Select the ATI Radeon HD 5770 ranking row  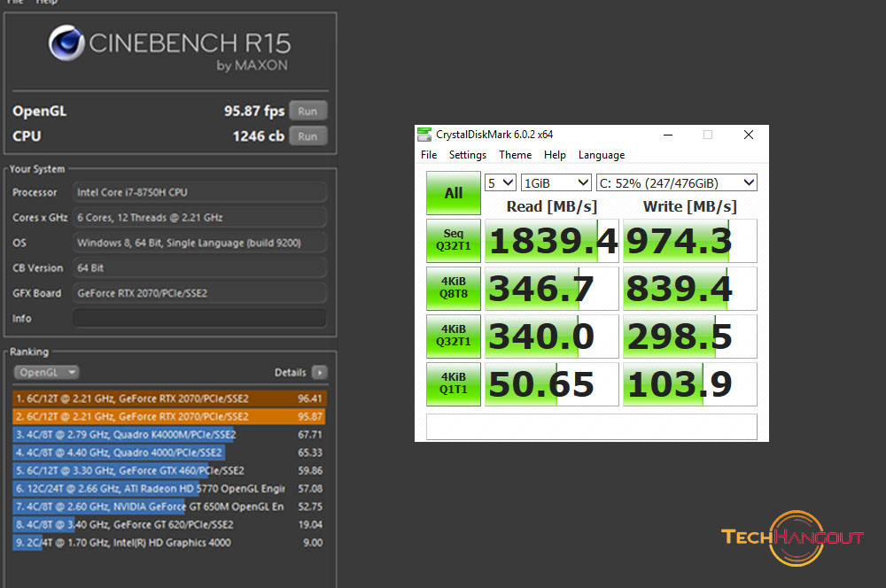click(x=169, y=489)
